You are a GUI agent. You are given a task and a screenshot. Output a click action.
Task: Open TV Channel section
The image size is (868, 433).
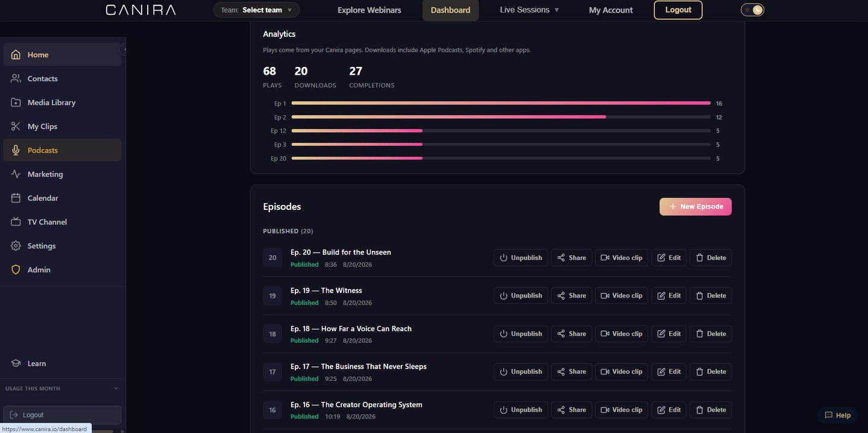tap(62, 222)
